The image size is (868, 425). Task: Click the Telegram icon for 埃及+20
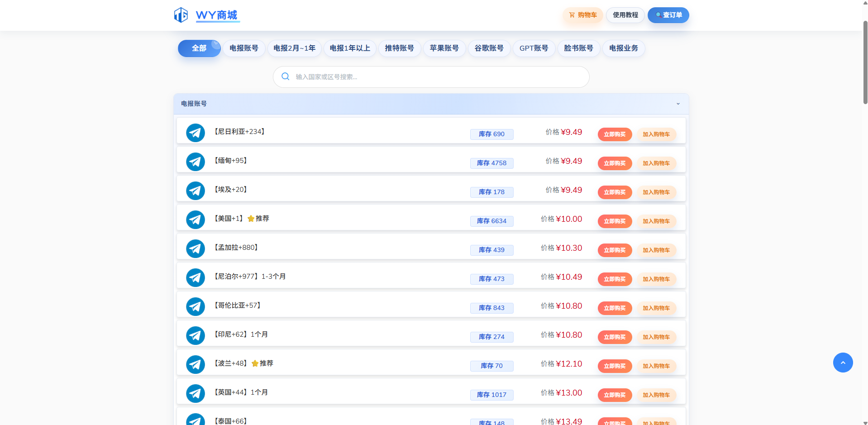coord(196,191)
